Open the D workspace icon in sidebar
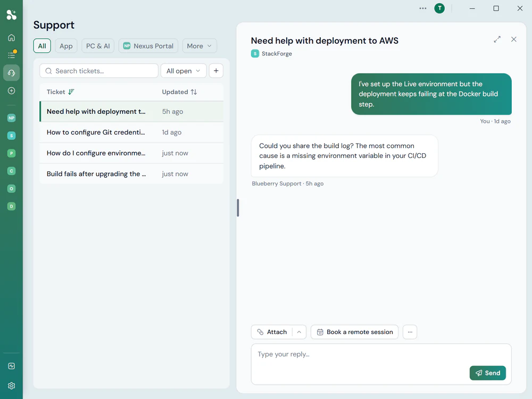Viewport: 532px width, 399px height. (x=11, y=206)
